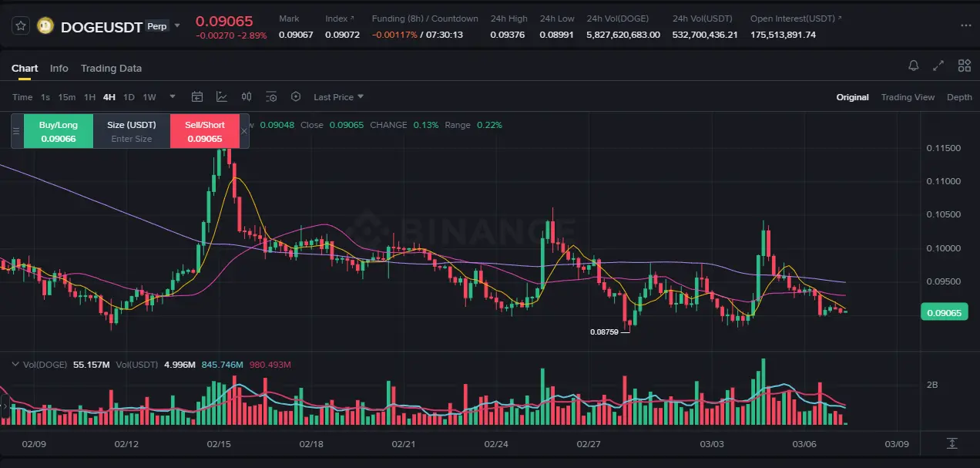Switch to the Chart tab

pos(25,68)
